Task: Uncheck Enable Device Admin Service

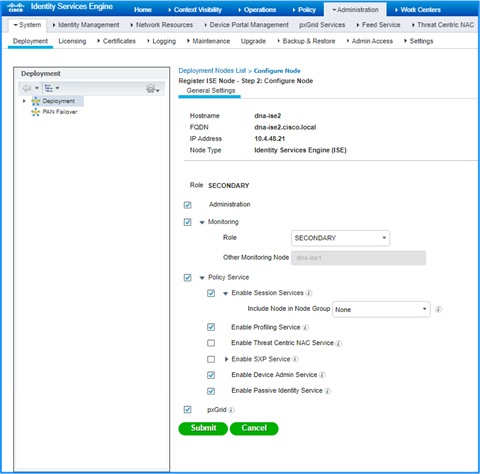Action: (x=211, y=375)
